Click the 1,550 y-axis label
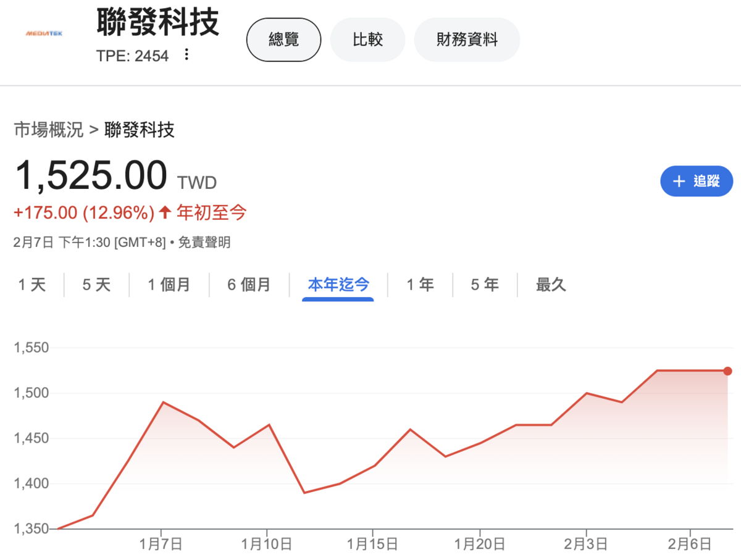 coord(31,348)
